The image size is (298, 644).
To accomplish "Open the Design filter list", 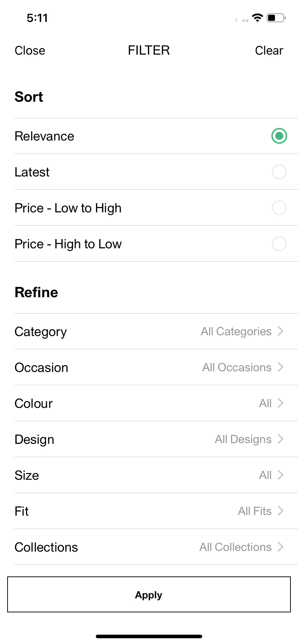I will tap(156, 439).
